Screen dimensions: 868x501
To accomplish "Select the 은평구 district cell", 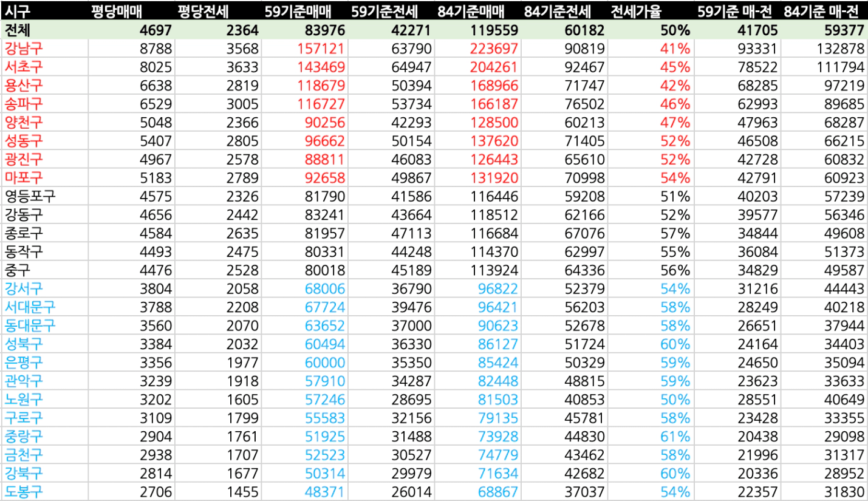I will click(x=24, y=363).
